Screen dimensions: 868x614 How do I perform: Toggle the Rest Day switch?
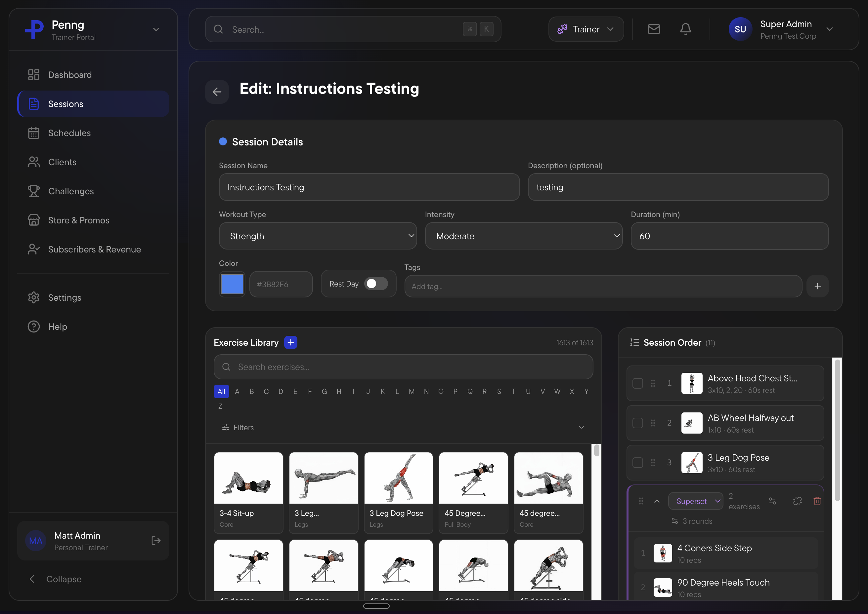tap(376, 284)
